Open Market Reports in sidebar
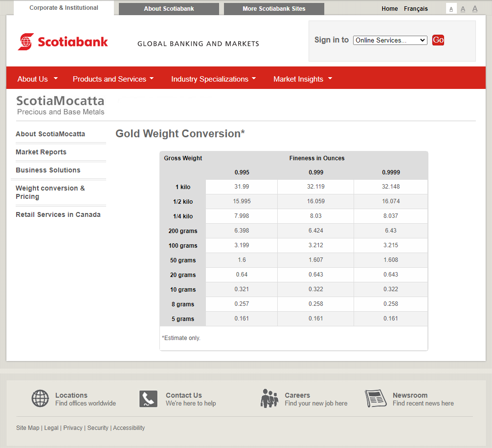The width and height of the screenshot is (492, 448). pos(41,152)
